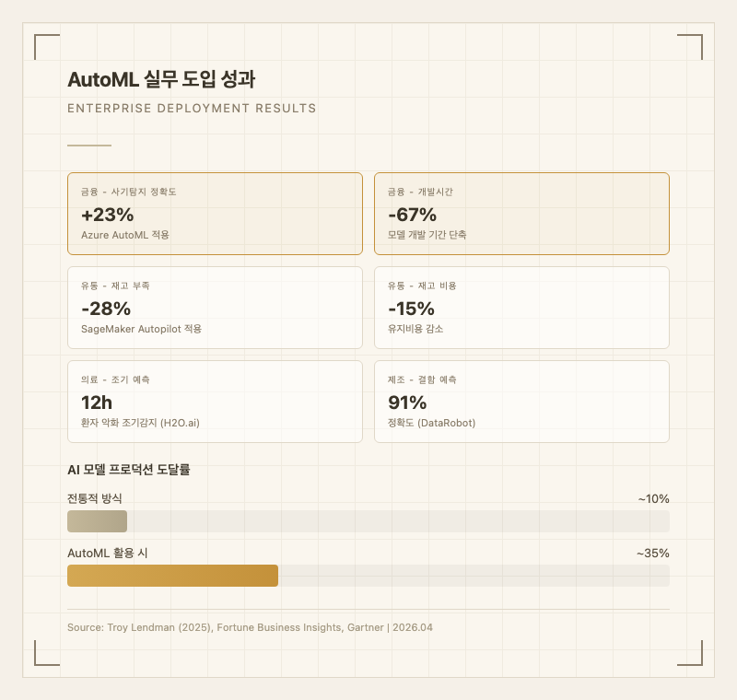Click the +23% metric value
This screenshot has height=700, width=737.
[108, 215]
